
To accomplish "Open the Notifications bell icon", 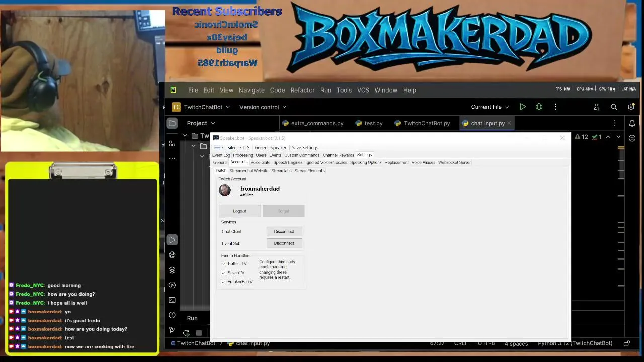I will 632,123.
